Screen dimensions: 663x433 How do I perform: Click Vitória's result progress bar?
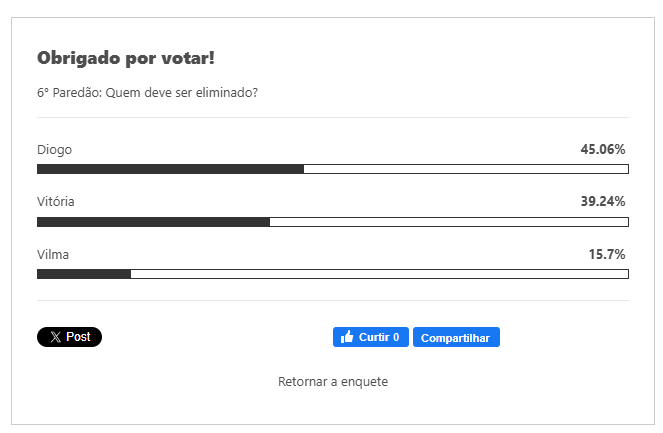(x=332, y=221)
